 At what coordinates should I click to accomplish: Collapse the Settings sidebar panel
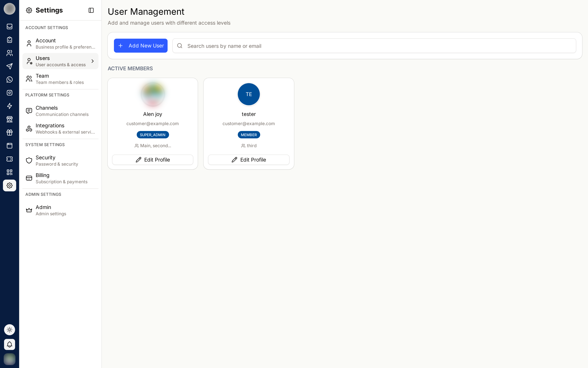(x=91, y=10)
